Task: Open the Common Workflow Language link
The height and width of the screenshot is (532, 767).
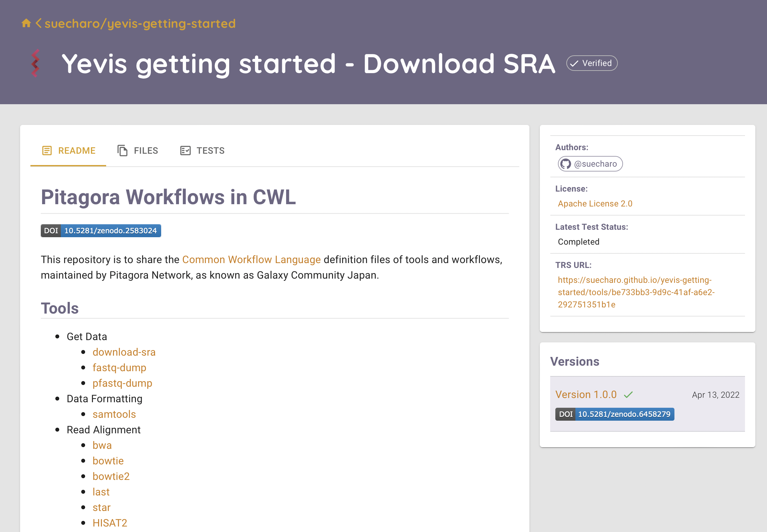Action: (x=251, y=260)
